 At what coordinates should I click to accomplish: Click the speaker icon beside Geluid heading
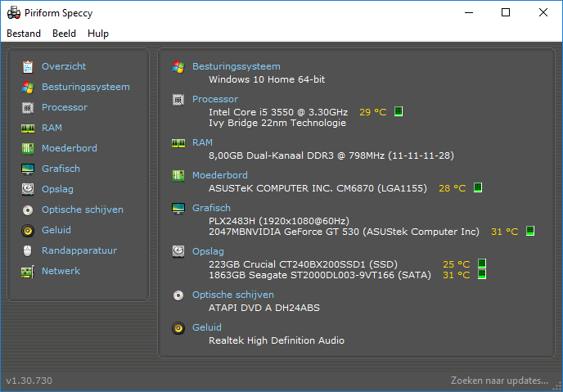tap(178, 327)
